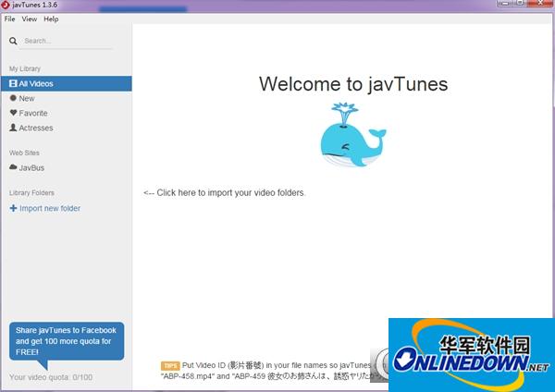555x392 pixels.
Task: Click the 'Click here to import your video folders' text
Action: pos(230,193)
